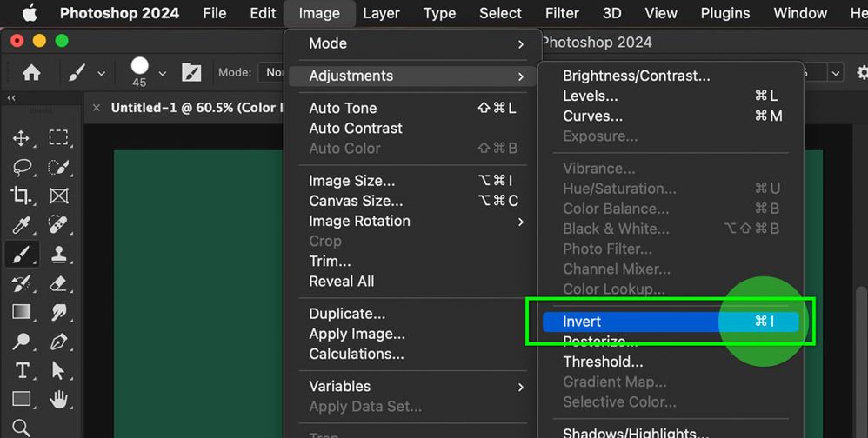Expand the Mode submenu in Image menu
The height and width of the screenshot is (438, 868).
point(413,43)
